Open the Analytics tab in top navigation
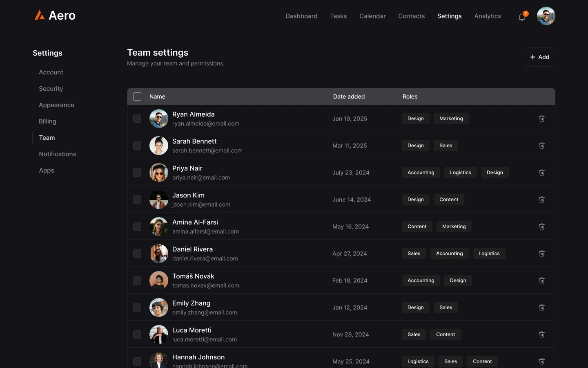Screen dimensions: 588x368 (488, 16)
